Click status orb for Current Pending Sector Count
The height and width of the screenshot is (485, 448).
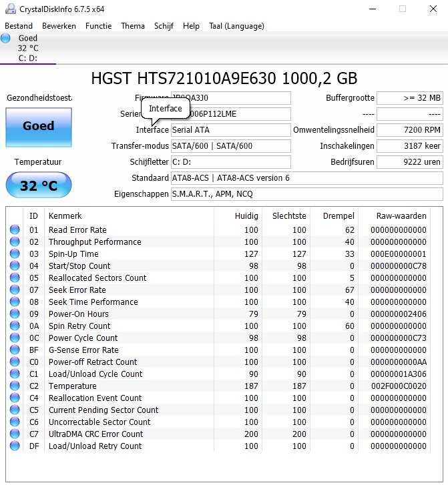(15, 410)
